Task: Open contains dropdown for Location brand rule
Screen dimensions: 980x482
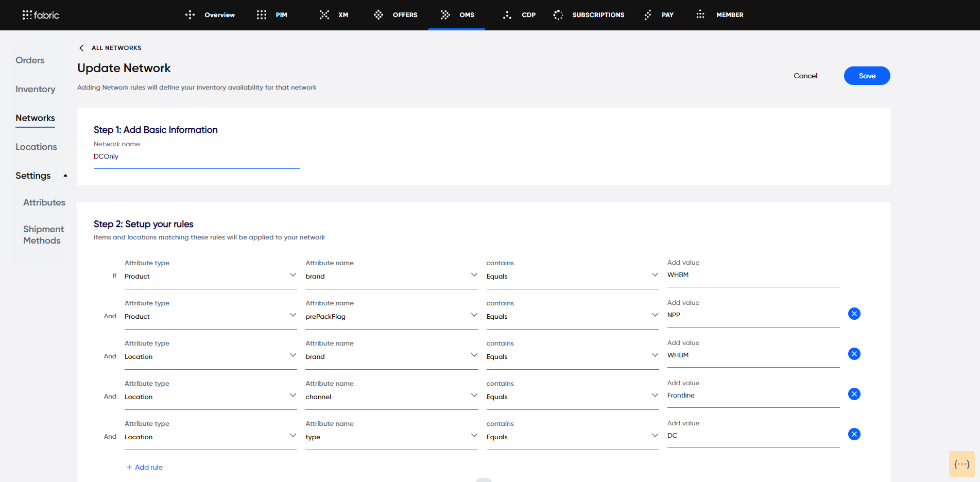Action: coord(573,357)
